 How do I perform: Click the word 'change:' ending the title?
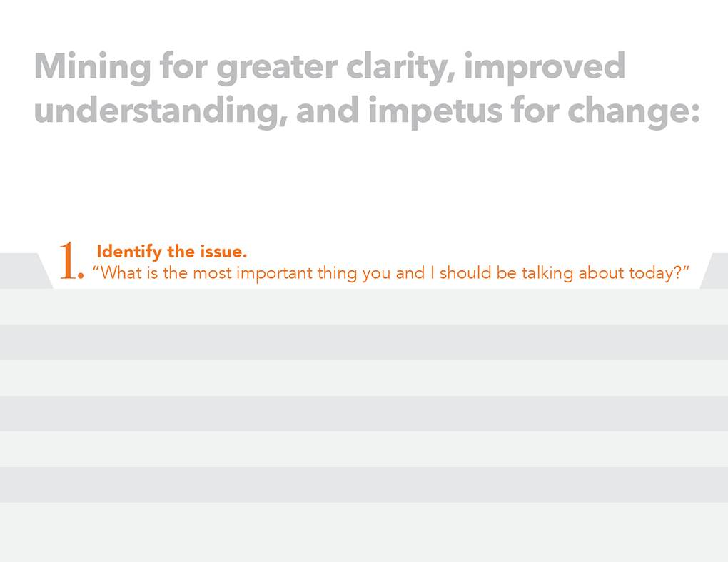(x=632, y=112)
